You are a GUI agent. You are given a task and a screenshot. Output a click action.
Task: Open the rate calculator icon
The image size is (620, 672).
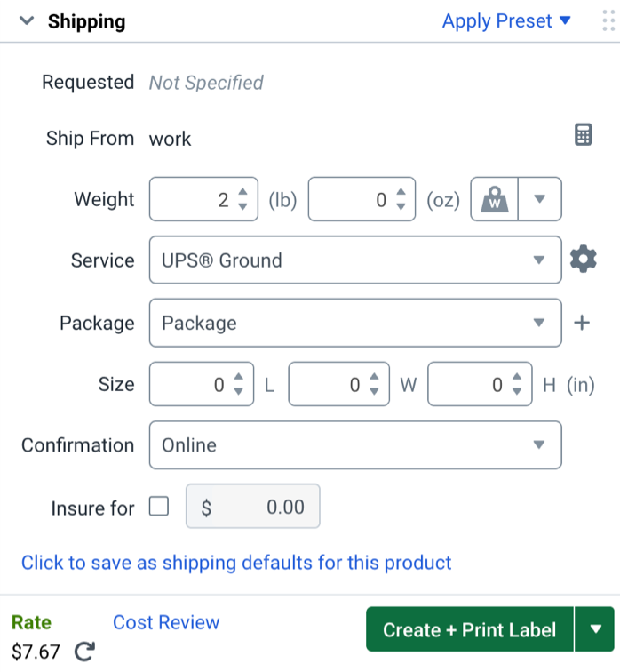point(583,134)
